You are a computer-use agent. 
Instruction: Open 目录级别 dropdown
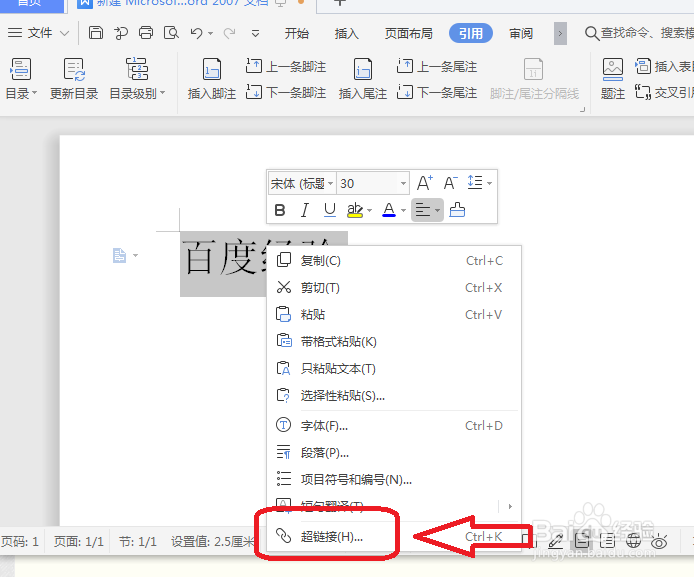(137, 79)
